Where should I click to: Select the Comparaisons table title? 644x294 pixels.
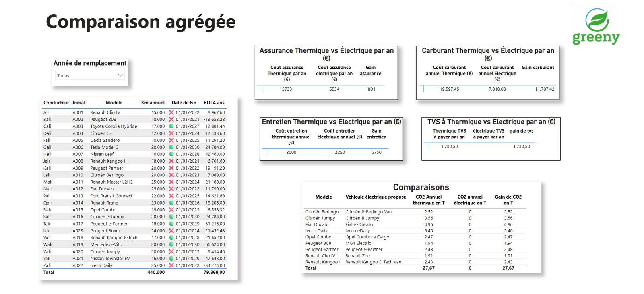[x=421, y=187]
